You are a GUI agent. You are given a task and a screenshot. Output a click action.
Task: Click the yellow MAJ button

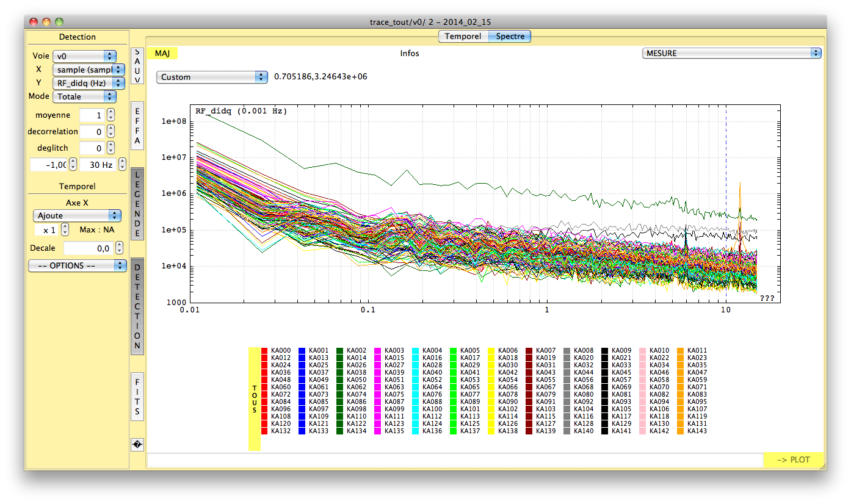point(162,54)
